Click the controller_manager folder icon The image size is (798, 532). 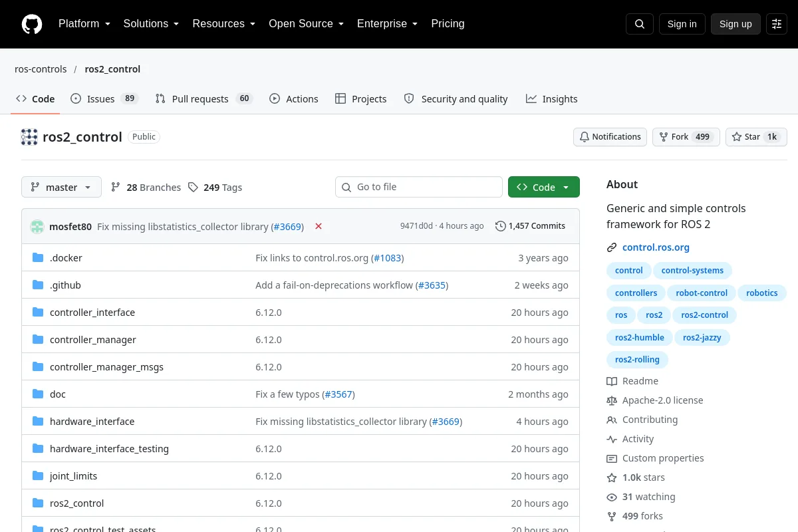(x=38, y=340)
